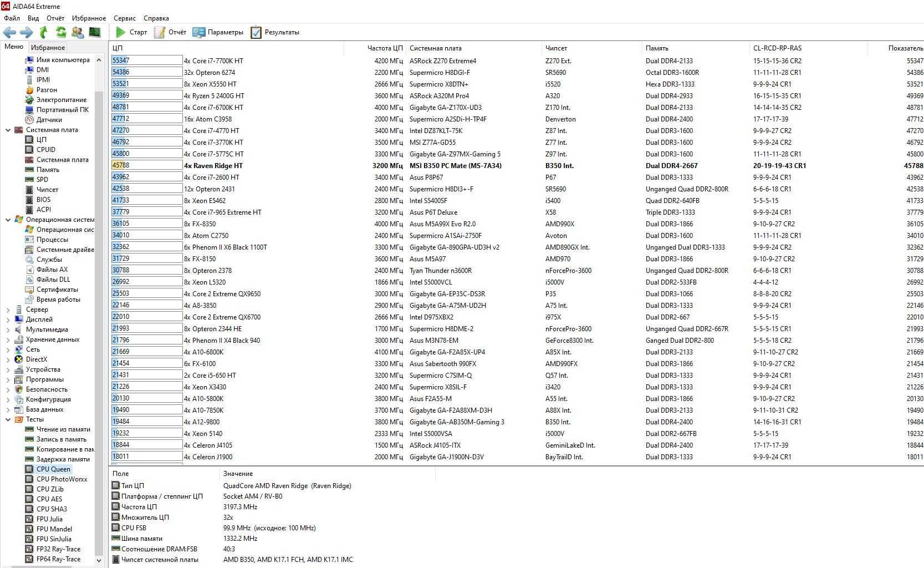Screen dimensions: 924x568
Task: Expand the Хранение данных tree node
Action: point(8,339)
